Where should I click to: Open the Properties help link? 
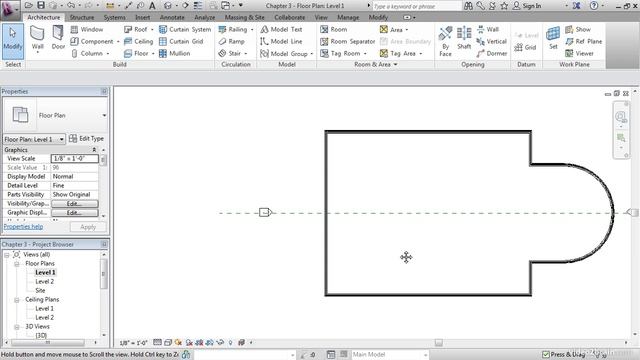pyautogui.click(x=23, y=227)
